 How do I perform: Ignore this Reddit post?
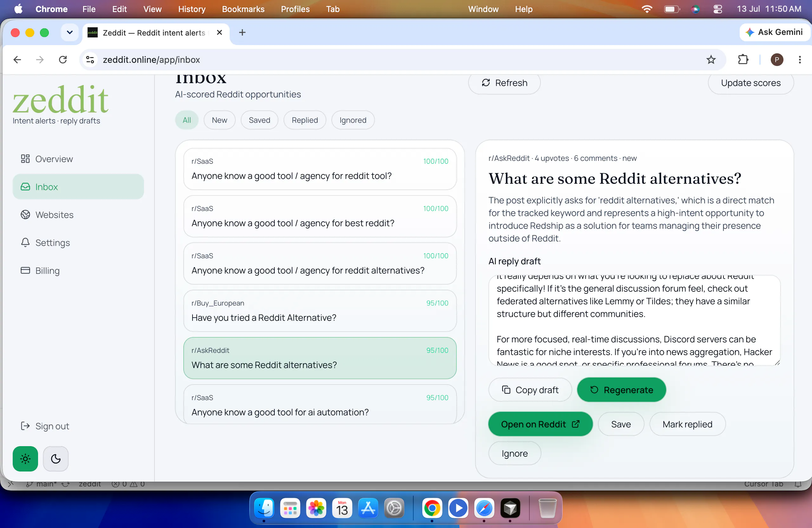point(514,453)
